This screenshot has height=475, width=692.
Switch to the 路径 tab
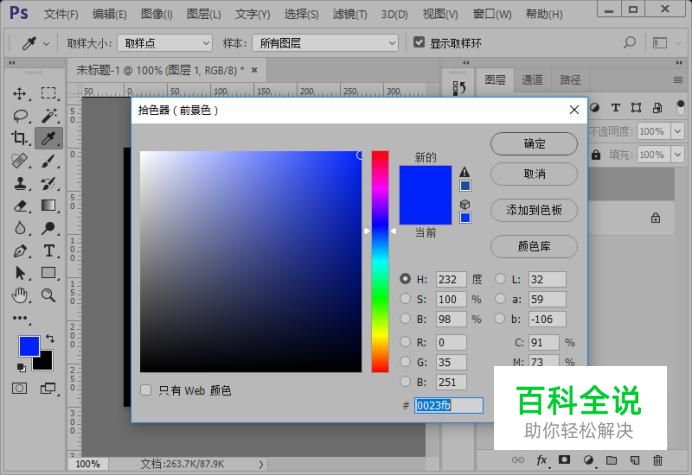tap(571, 80)
